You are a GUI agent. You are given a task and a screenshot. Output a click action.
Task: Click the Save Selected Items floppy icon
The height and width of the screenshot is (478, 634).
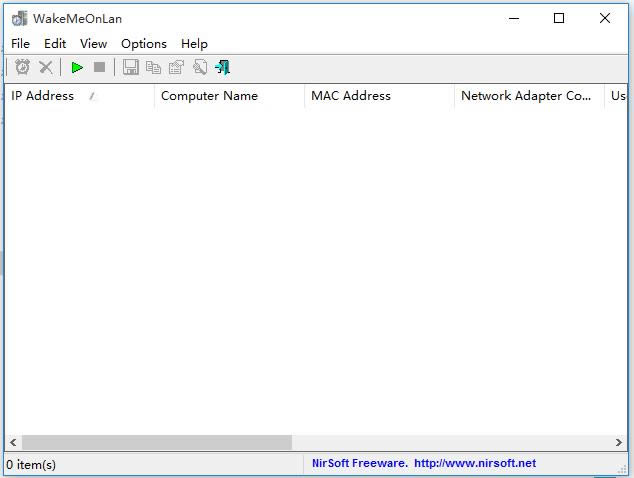click(x=130, y=67)
